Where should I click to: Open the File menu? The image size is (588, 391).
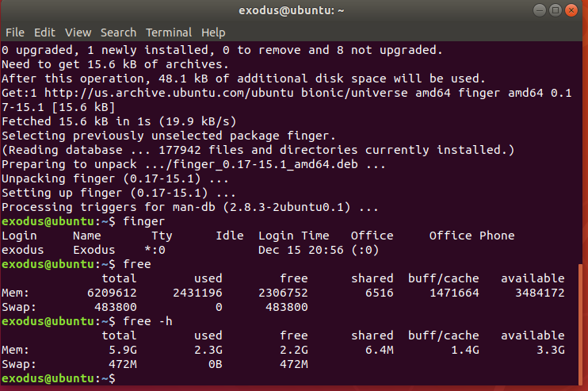click(x=15, y=33)
